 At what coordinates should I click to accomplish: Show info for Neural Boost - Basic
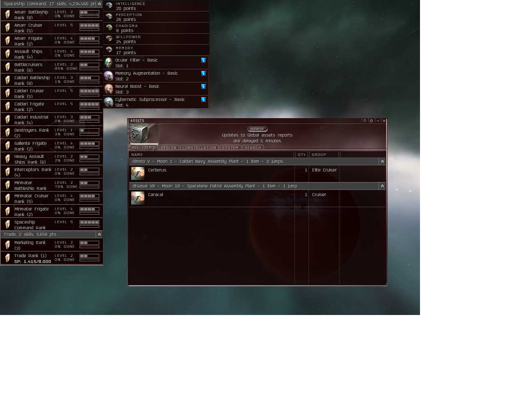pyautogui.click(x=203, y=87)
